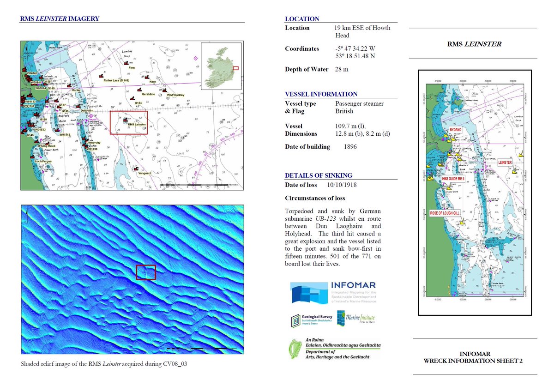554x392 pixels.
Task: Click the 'Loch Fergus' chart label
Action: [43, 161]
